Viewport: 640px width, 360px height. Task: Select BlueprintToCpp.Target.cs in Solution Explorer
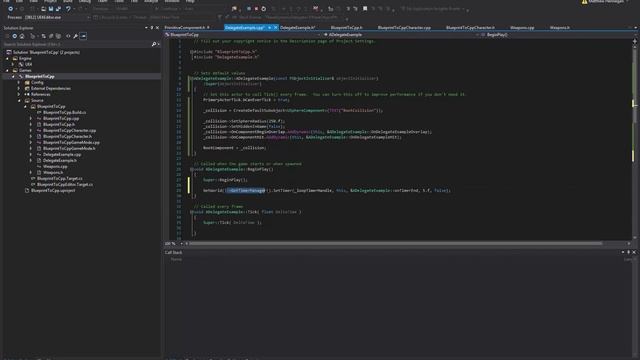click(x=60, y=178)
